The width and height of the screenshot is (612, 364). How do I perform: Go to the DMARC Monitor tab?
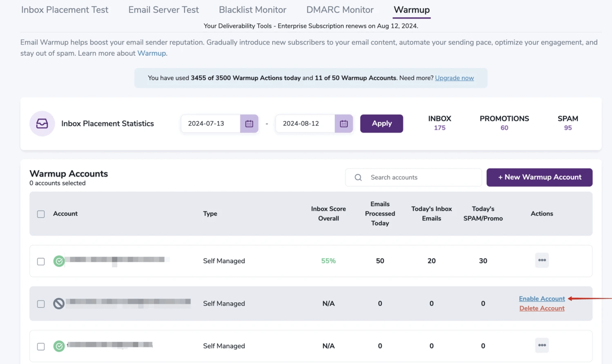coord(340,10)
